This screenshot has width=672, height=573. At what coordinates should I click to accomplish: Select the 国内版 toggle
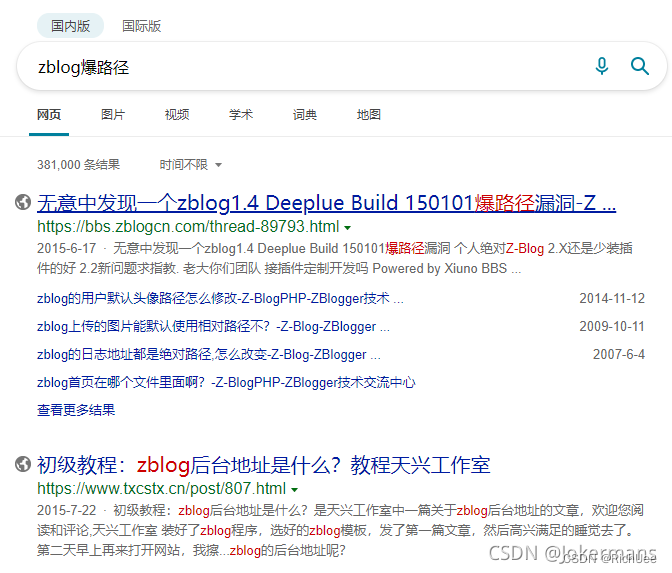[x=70, y=26]
